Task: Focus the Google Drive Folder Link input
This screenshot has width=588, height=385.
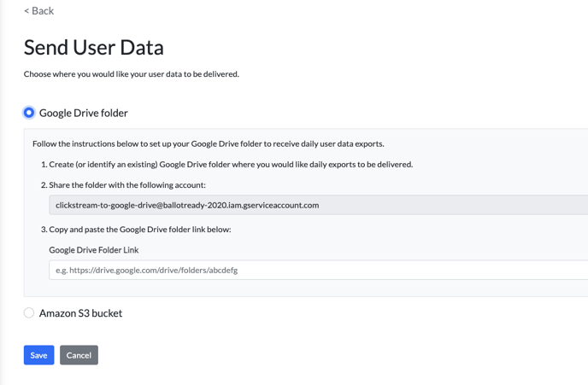Action: coord(318,270)
